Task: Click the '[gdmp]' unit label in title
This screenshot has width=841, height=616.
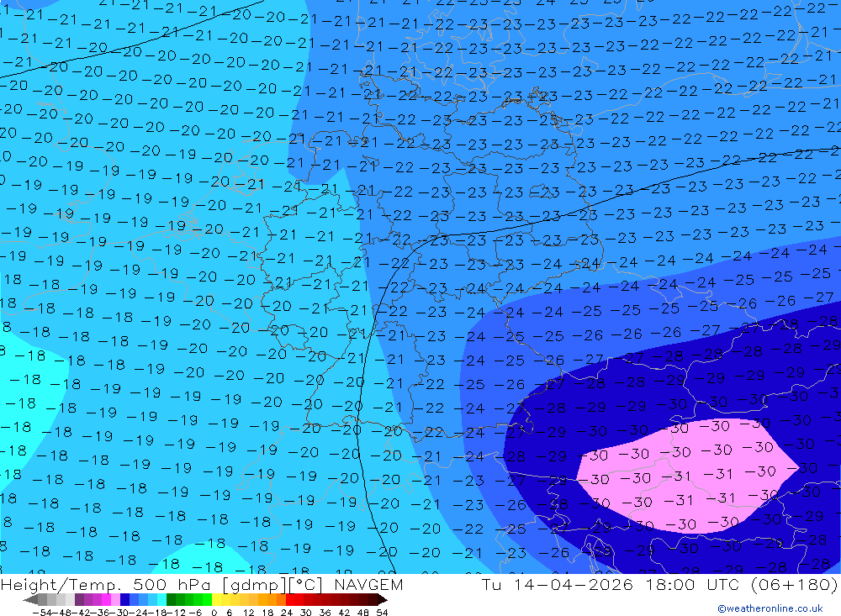Action: (x=255, y=584)
